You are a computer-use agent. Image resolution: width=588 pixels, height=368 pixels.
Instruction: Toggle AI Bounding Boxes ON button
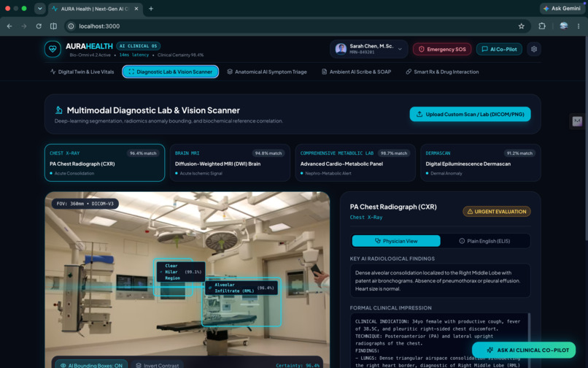[x=91, y=364]
